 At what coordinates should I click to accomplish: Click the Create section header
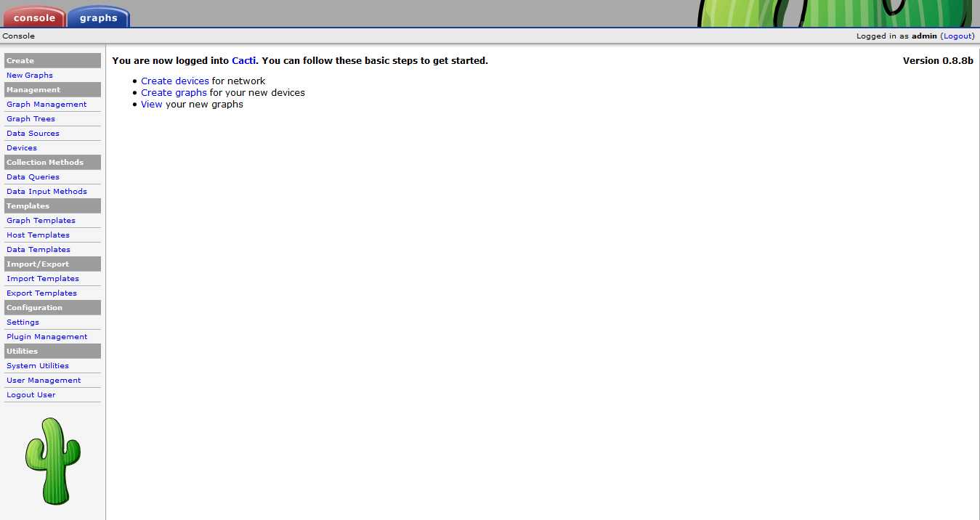pyautogui.click(x=52, y=61)
